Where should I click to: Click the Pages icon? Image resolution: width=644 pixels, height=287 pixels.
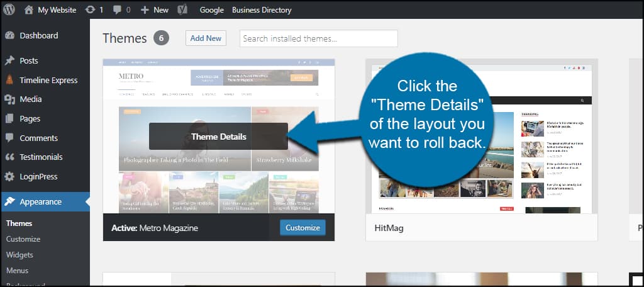coord(9,119)
